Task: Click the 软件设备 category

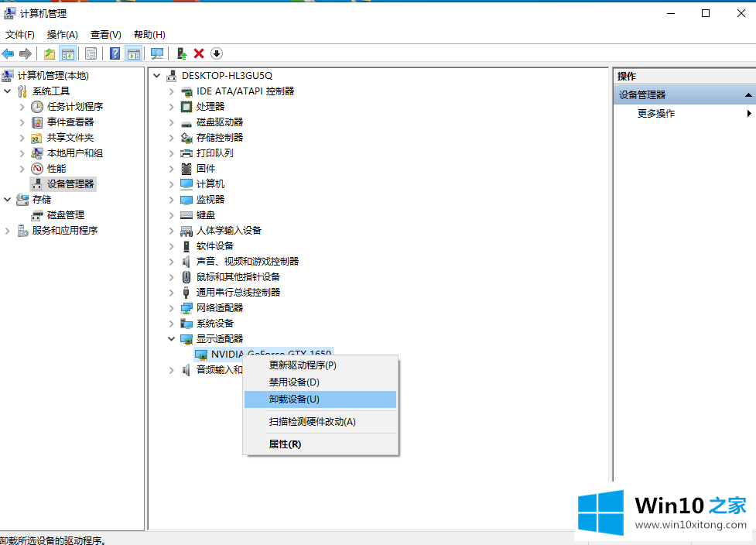Action: coord(214,246)
